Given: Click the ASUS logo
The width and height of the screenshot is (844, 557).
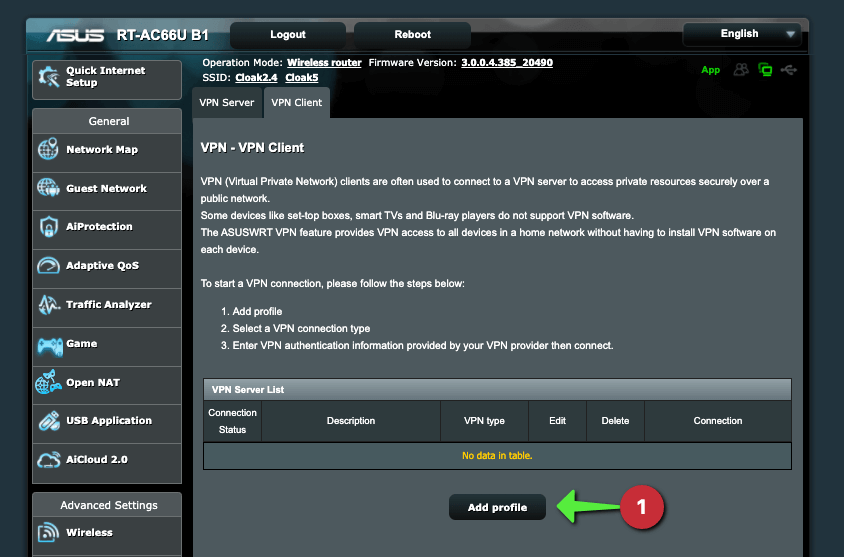Looking at the screenshot, I should pyautogui.click(x=75, y=36).
